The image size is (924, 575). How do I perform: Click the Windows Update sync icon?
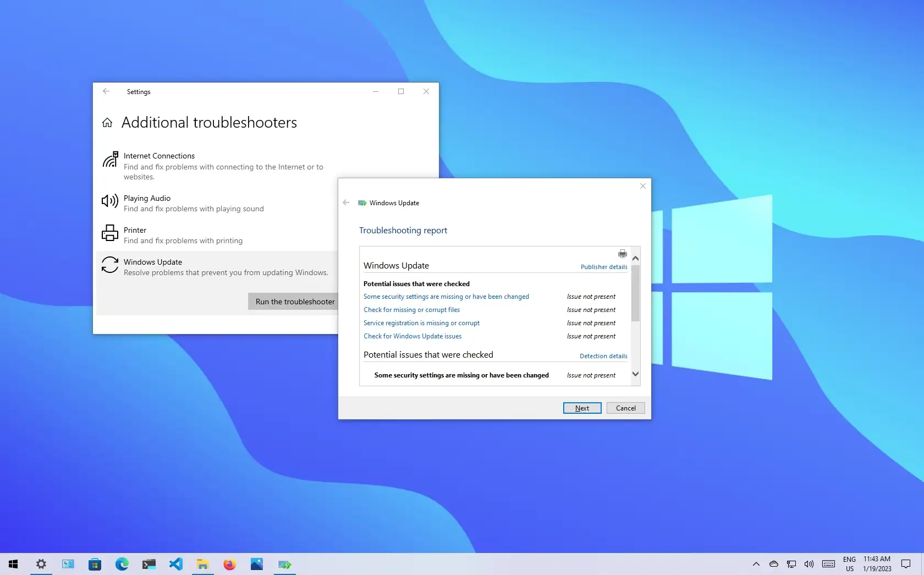(110, 265)
